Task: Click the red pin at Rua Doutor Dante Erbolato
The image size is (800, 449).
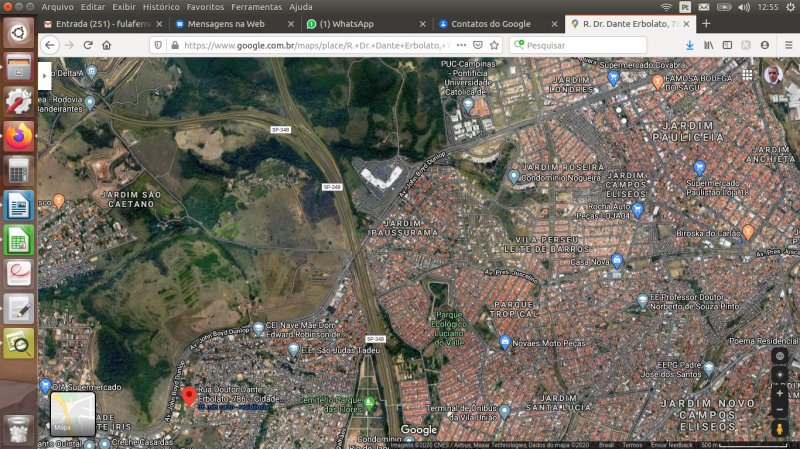Action: point(189,396)
